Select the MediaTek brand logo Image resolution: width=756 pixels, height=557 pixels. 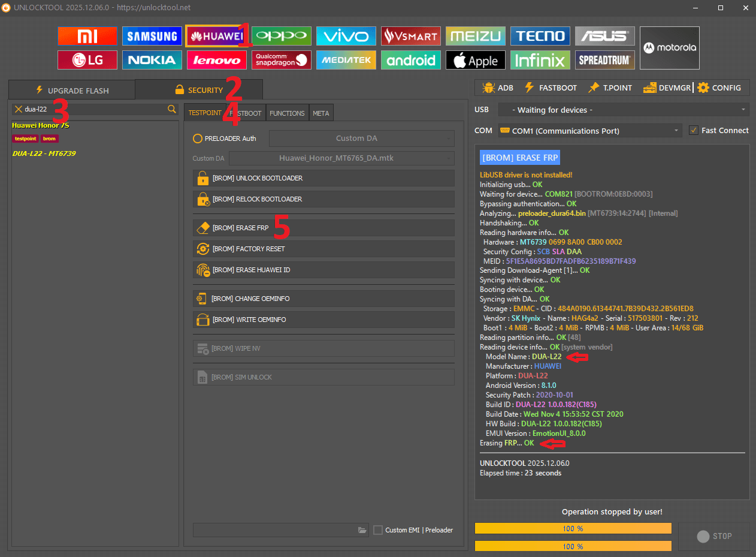coord(346,61)
